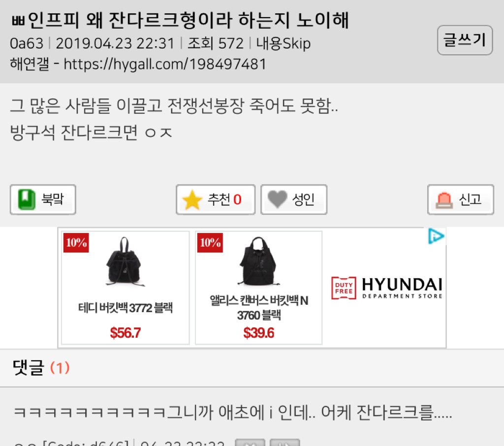Click the red siren report icon
Screen dimensions: 504x446
pos(444,200)
